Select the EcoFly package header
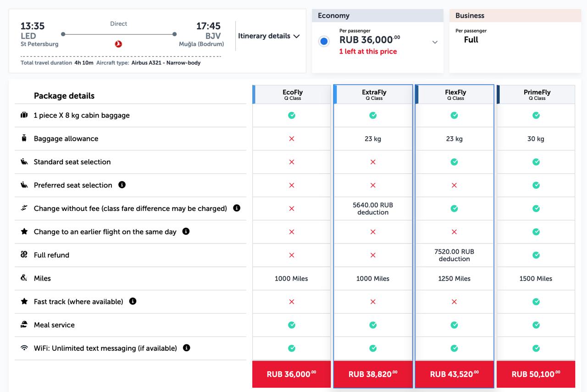 (292, 94)
